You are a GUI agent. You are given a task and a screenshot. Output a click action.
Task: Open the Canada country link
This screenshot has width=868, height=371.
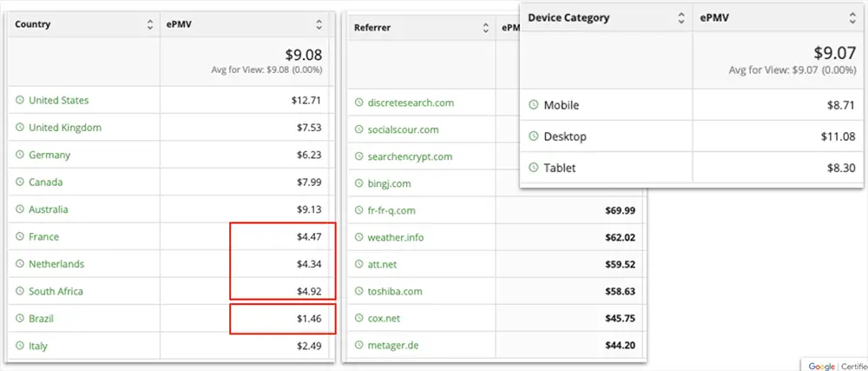(46, 182)
